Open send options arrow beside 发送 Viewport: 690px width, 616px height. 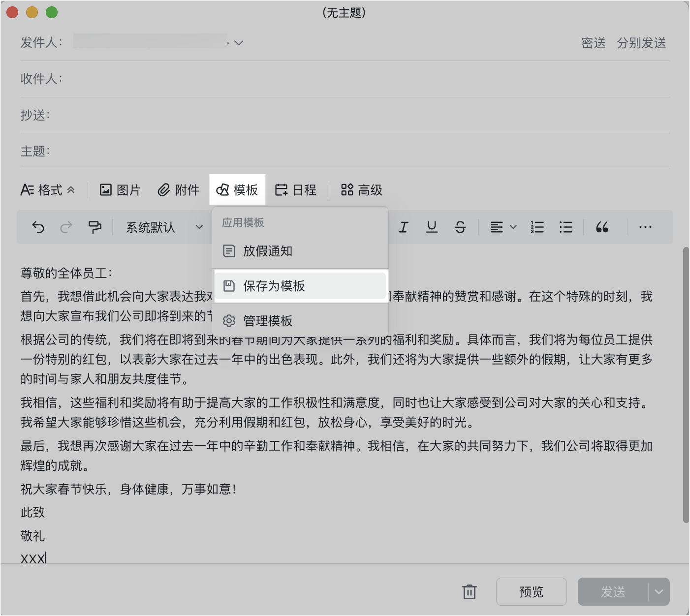[659, 591]
